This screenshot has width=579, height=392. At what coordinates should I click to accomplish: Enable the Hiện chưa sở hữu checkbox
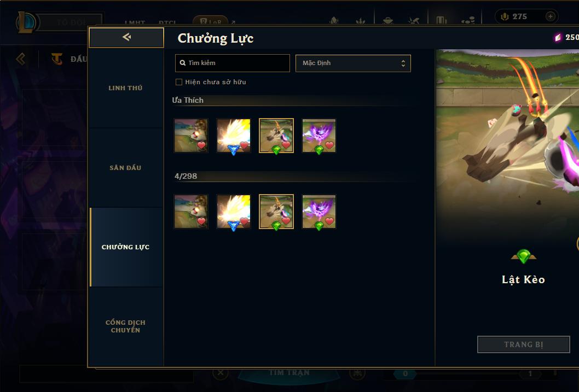(179, 82)
